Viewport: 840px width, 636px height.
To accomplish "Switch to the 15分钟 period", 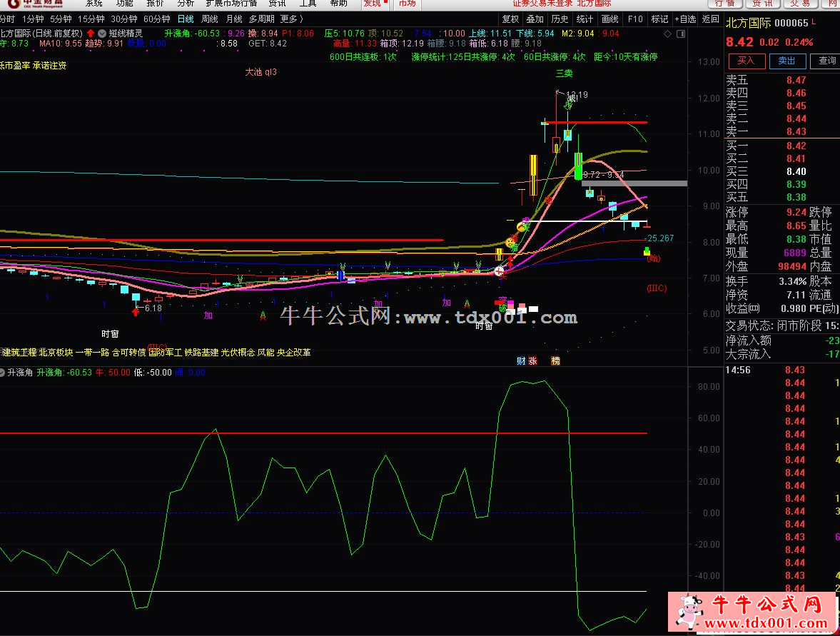I will click(91, 19).
